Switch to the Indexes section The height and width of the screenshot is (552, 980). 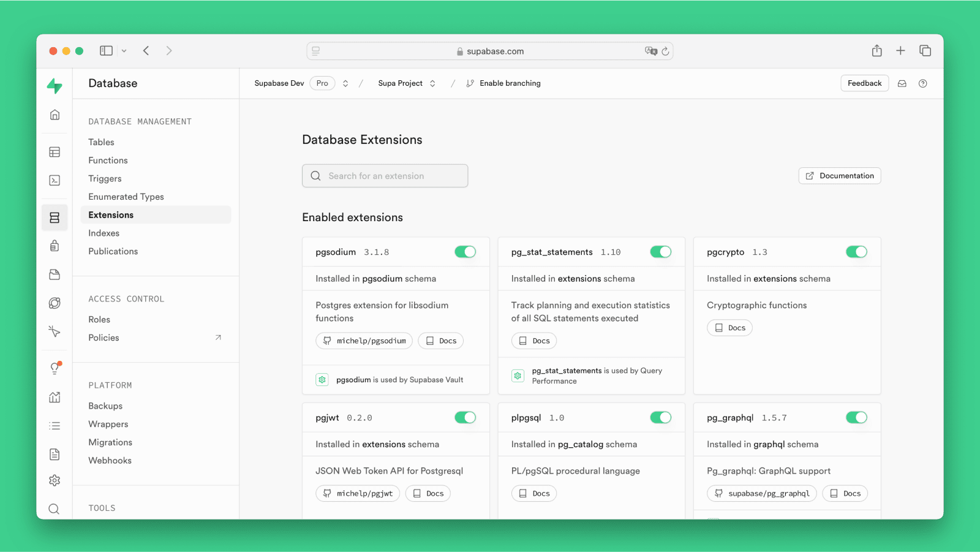tap(104, 233)
